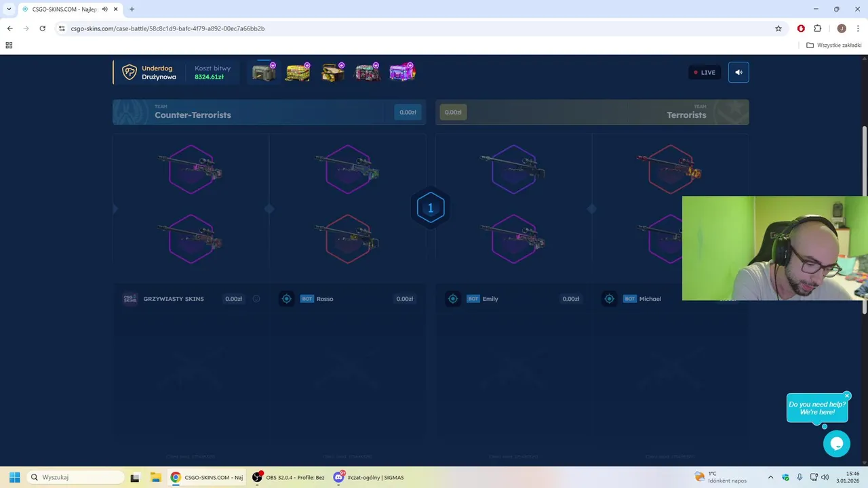Click GRZYWIASTY SKINS's top spinning rifle skin
868x488 pixels.
[x=191, y=169]
